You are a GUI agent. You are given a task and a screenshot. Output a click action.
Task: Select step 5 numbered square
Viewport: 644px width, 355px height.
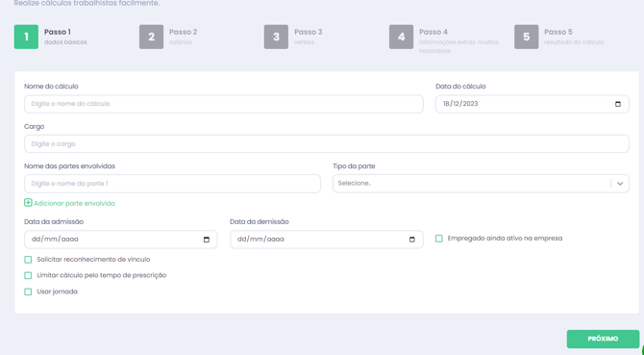coord(526,37)
